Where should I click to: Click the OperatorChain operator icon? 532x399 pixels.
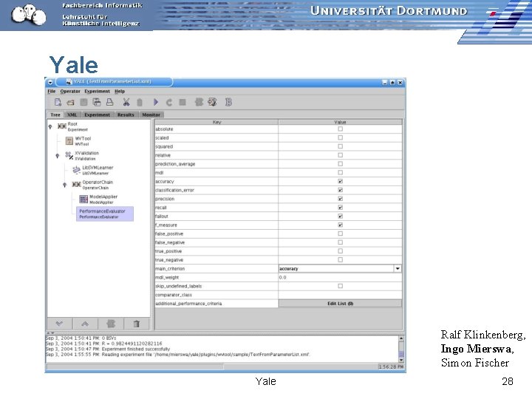(x=76, y=185)
